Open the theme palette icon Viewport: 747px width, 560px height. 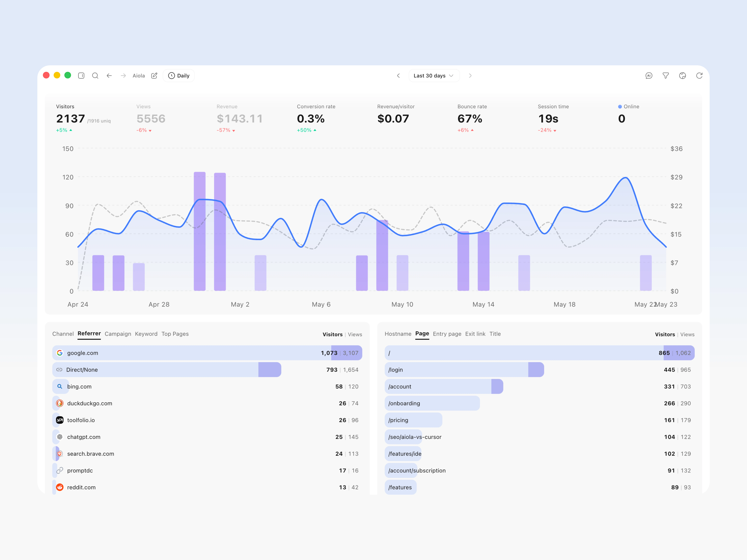coord(683,76)
